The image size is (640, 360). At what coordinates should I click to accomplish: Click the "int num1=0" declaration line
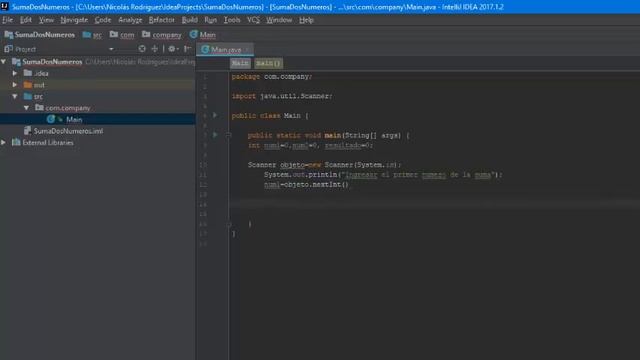pos(311,145)
